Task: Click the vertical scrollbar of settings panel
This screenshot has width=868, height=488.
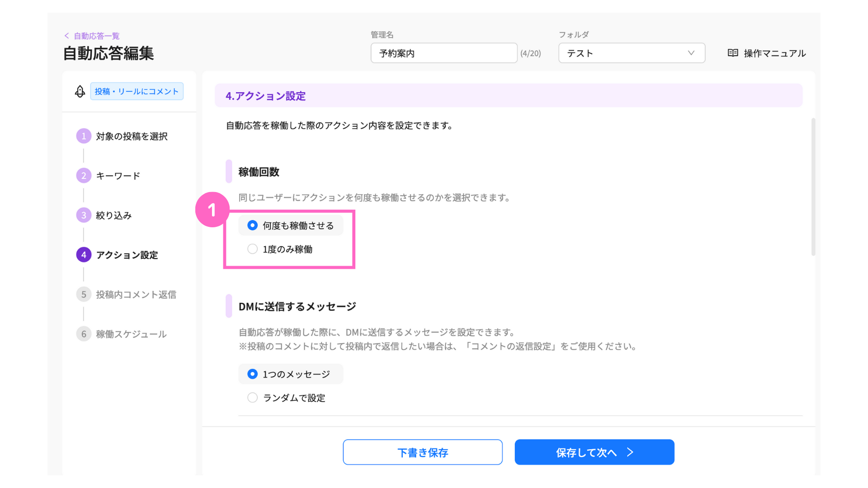Action: coord(813,187)
